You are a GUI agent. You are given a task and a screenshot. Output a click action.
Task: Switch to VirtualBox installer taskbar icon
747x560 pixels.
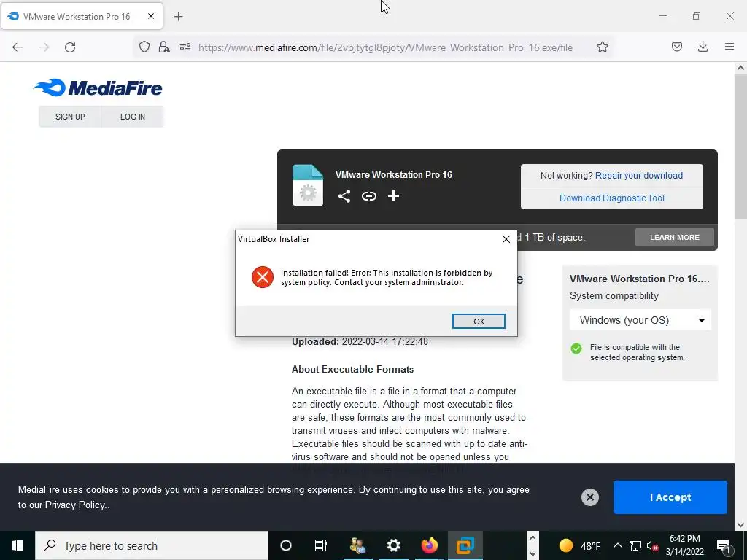pos(465,545)
